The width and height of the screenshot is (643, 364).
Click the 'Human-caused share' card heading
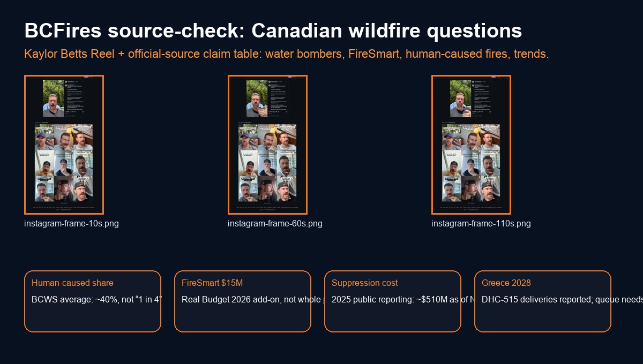coord(72,283)
